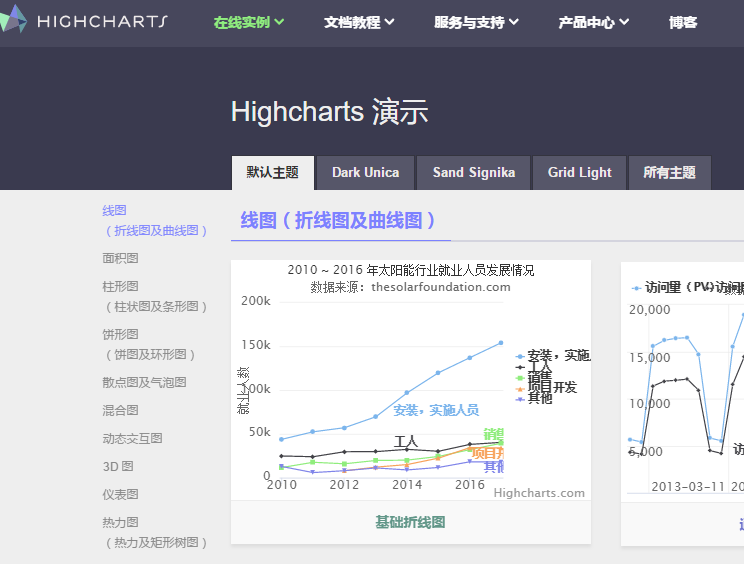Open the 服务与支持 dropdown
The width and height of the screenshot is (744, 564).
click(476, 22)
